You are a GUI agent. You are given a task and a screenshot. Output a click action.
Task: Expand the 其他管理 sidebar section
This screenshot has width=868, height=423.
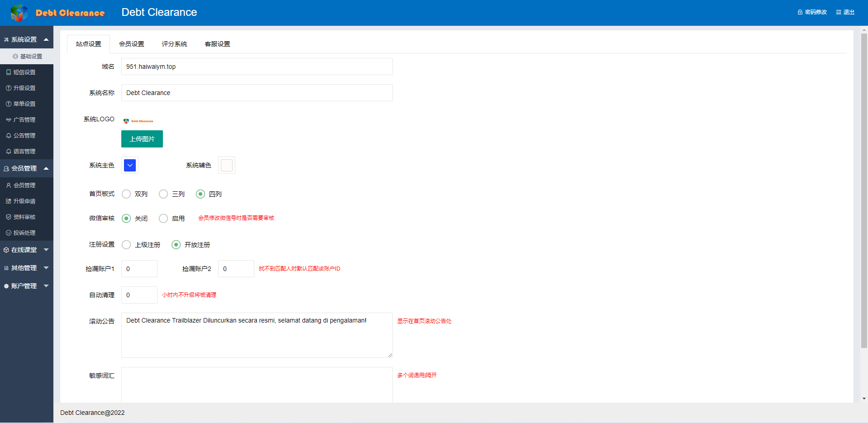[26, 268]
